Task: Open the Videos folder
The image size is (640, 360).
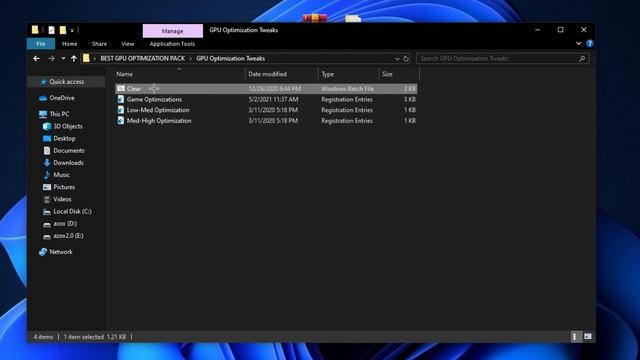Action: (x=62, y=199)
